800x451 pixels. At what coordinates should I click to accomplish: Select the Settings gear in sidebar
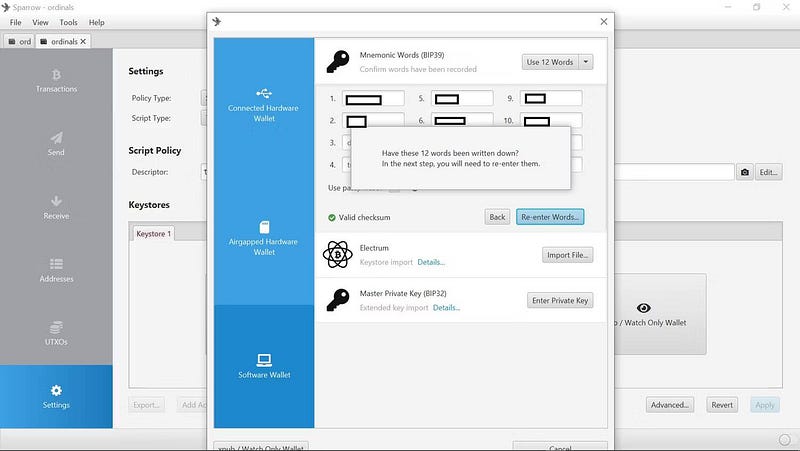tap(56, 396)
